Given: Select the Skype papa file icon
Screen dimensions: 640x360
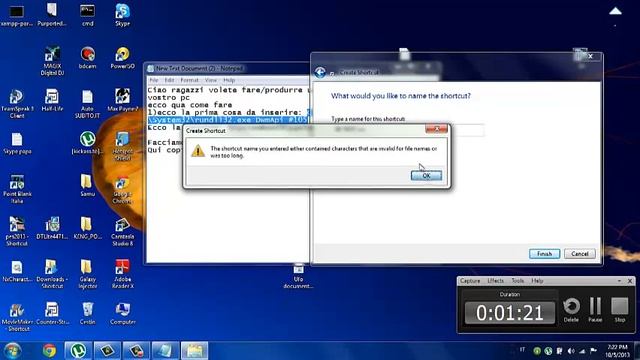Looking at the screenshot, I should coord(17,143).
